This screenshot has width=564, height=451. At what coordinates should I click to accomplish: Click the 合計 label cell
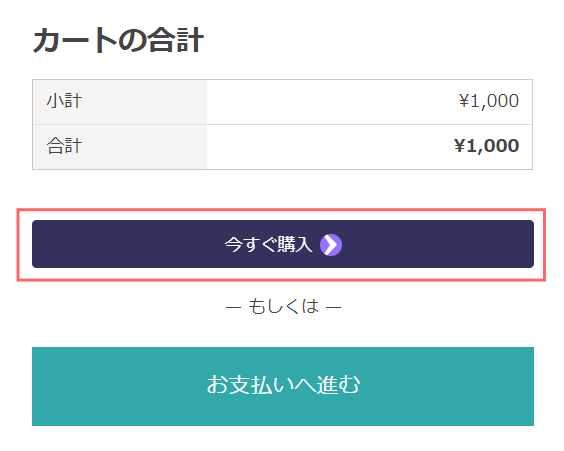click(120, 147)
